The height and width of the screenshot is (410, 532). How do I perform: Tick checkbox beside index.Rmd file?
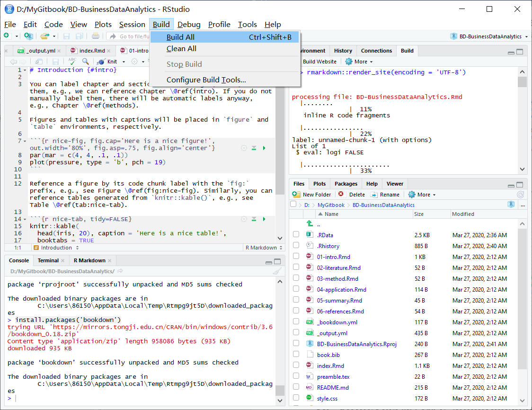pos(296,365)
